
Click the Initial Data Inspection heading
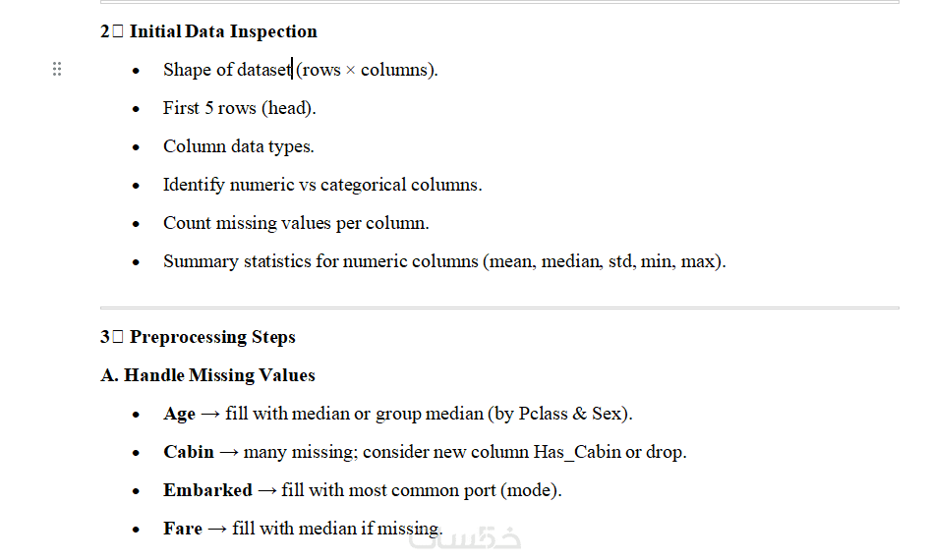223,31
